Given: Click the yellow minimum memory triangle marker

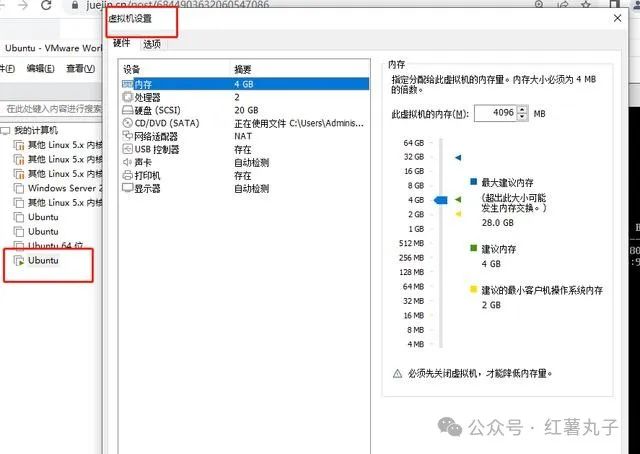Looking at the screenshot, I should click(x=458, y=214).
